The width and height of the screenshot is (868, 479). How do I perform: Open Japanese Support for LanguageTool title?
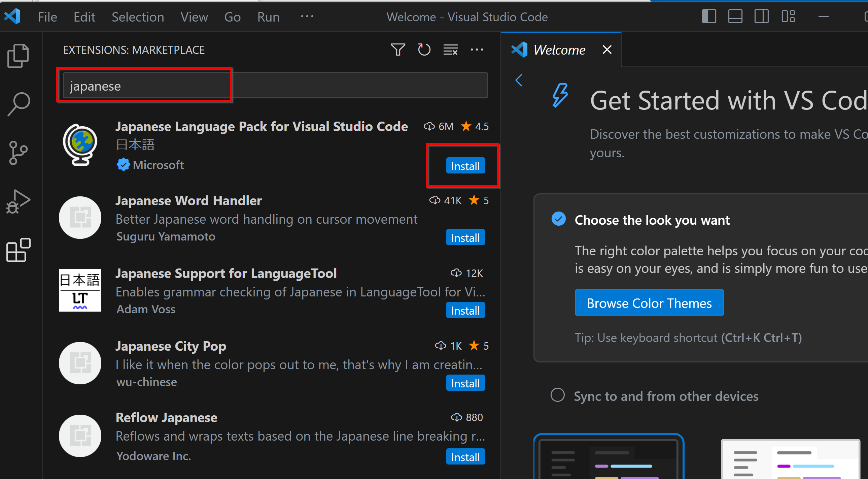226,273
